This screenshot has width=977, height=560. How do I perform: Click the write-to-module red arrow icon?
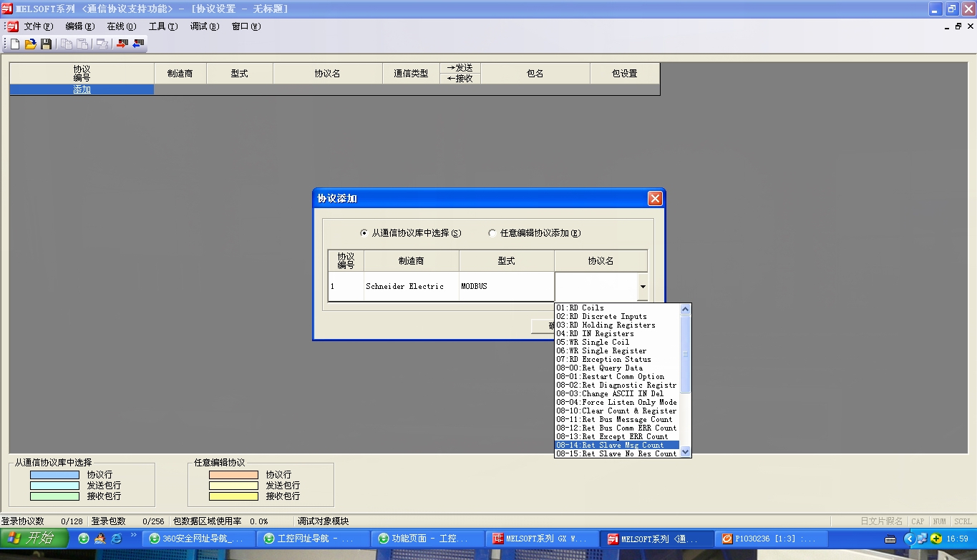(x=122, y=44)
